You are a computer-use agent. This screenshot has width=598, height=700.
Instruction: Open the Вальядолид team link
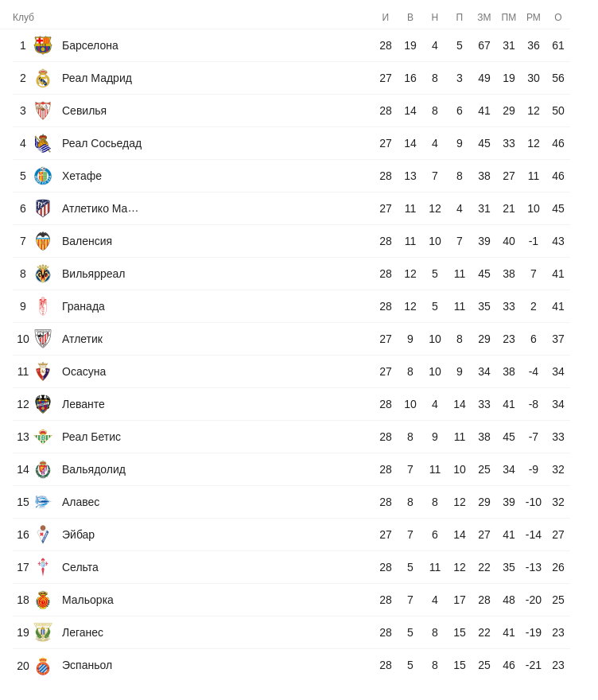click(x=94, y=469)
